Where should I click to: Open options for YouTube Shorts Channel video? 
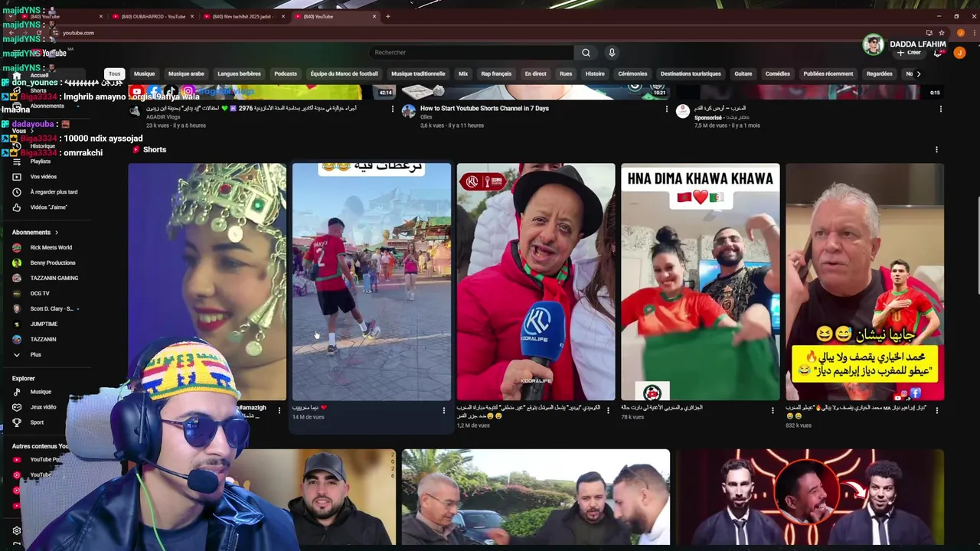click(667, 109)
